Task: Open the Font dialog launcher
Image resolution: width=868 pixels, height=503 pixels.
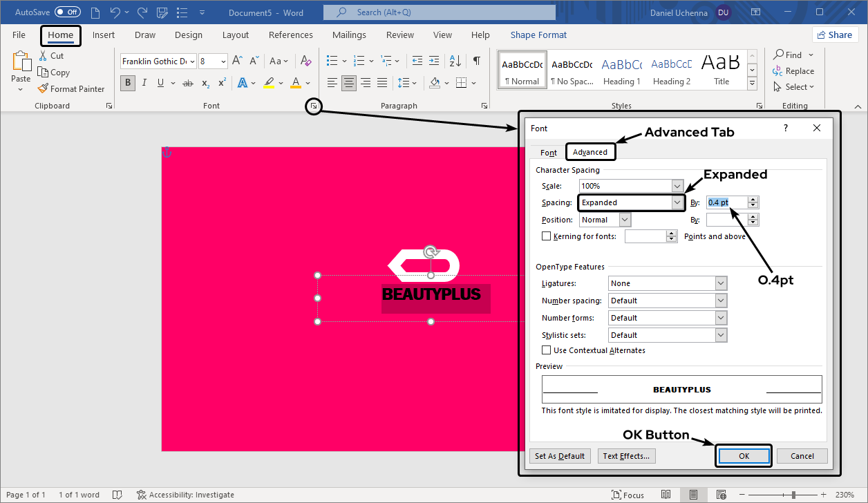Action: click(314, 106)
